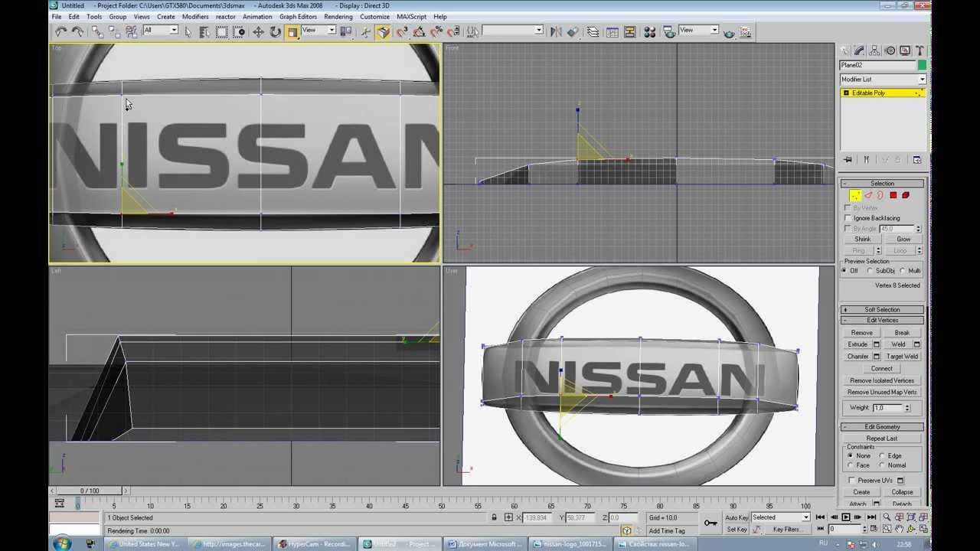This screenshot has width=980, height=551.
Task: Collapse the Edit Geometry rollout
Action: pyautogui.click(x=882, y=427)
